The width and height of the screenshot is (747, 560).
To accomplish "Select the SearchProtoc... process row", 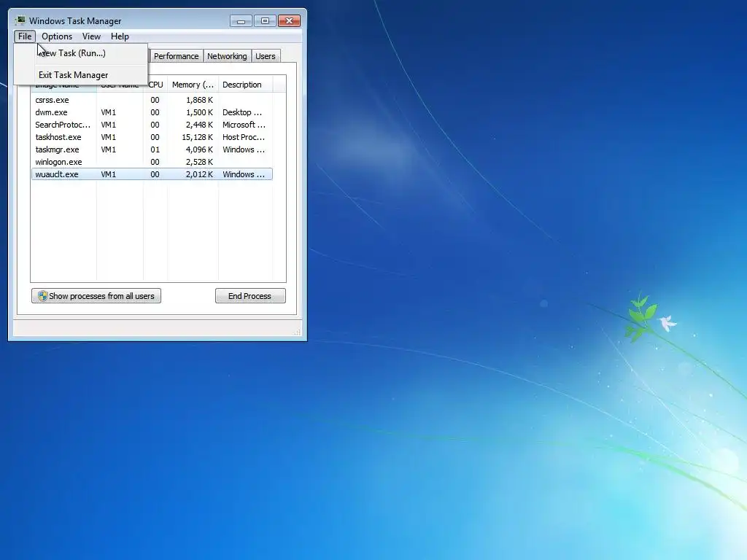I will pyautogui.click(x=152, y=125).
